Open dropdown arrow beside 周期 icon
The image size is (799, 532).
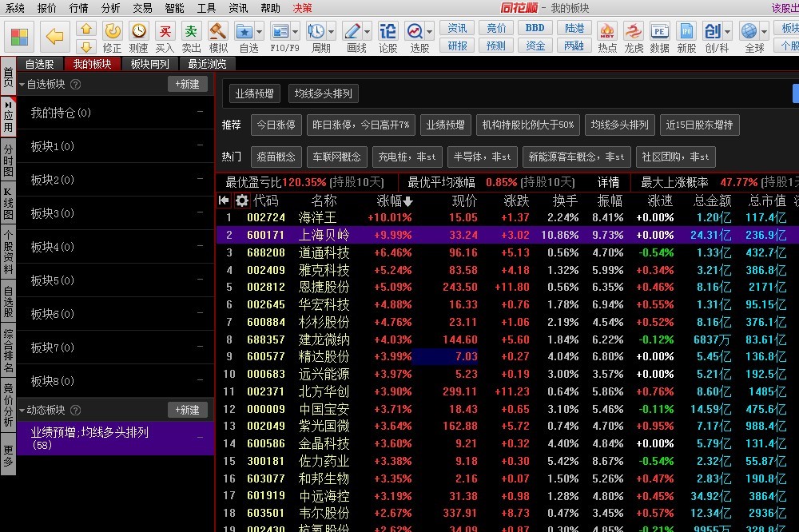pyautogui.click(x=332, y=32)
